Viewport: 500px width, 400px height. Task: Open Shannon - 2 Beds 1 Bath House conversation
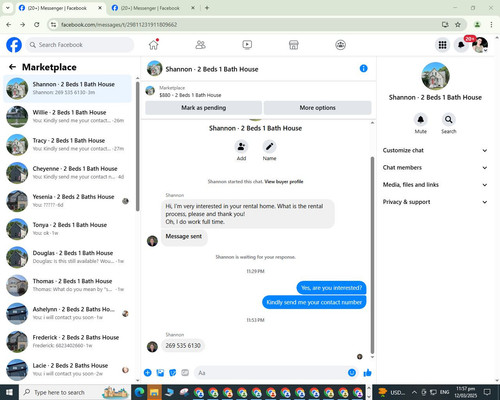[68, 89]
